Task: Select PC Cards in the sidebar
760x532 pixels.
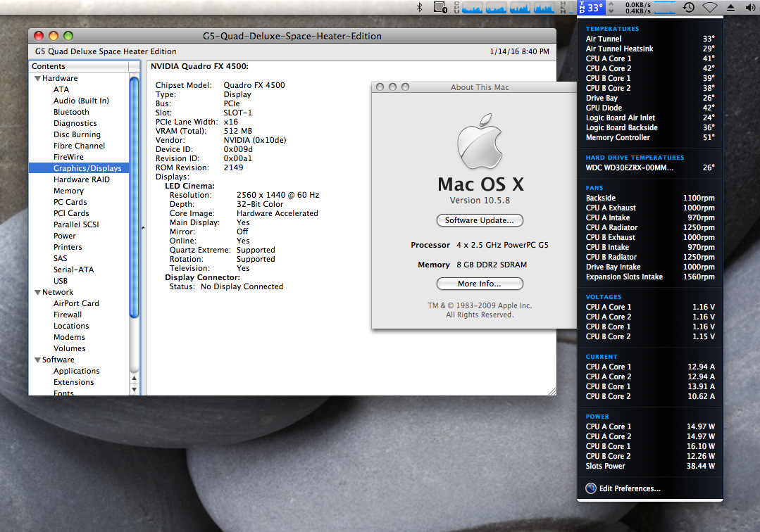Action: coord(70,202)
